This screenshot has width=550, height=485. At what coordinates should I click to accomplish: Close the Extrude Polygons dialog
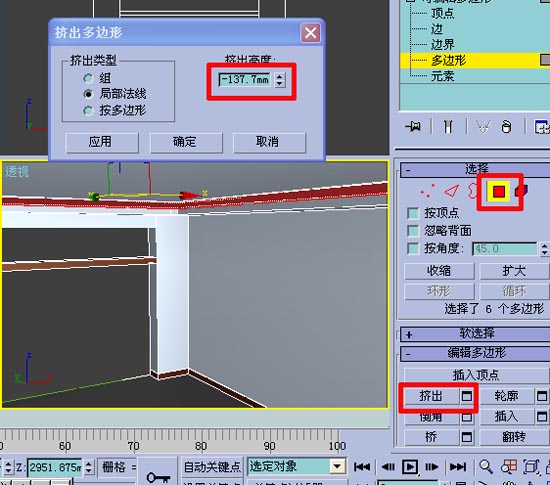click(311, 33)
